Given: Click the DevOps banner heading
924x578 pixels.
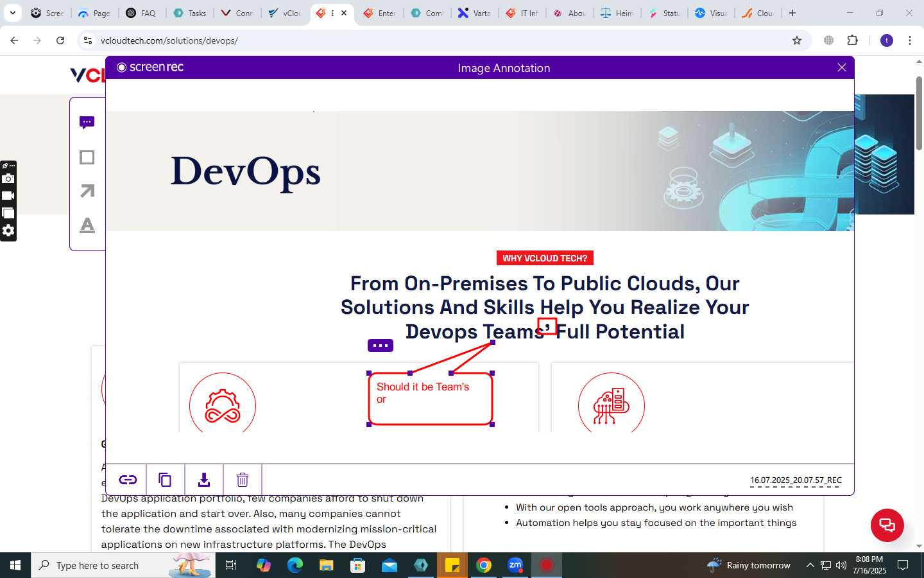Looking at the screenshot, I should (246, 171).
